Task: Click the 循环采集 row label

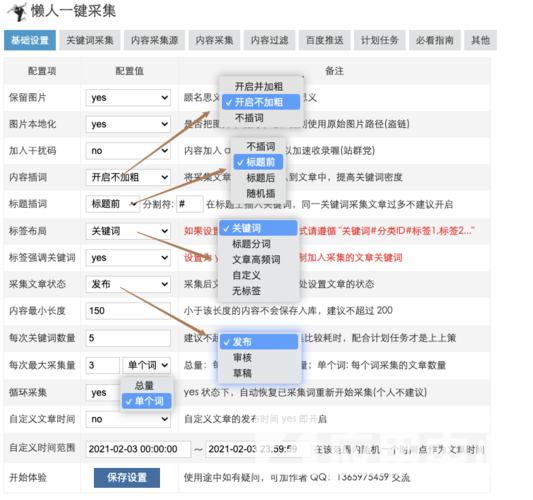Action: point(28,393)
